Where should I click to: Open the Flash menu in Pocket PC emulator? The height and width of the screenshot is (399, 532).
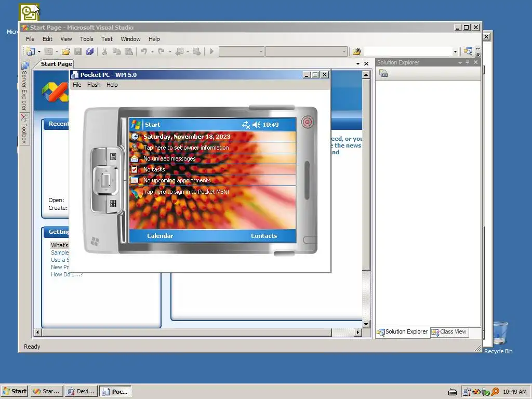click(94, 85)
